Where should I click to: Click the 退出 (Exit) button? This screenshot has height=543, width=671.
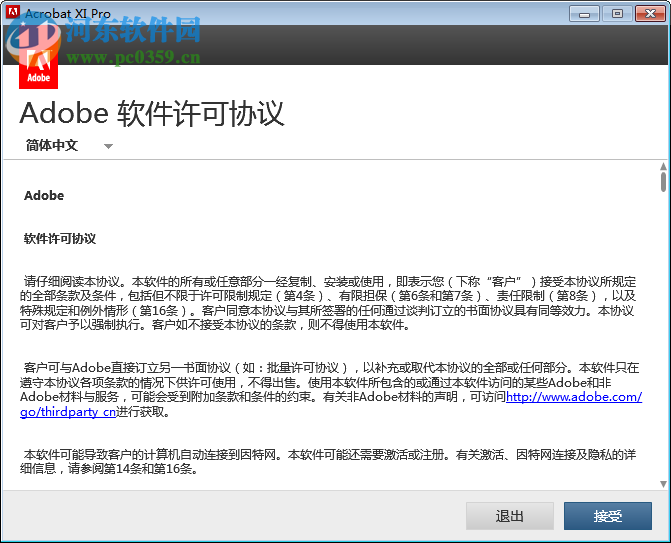pyautogui.click(x=510, y=516)
